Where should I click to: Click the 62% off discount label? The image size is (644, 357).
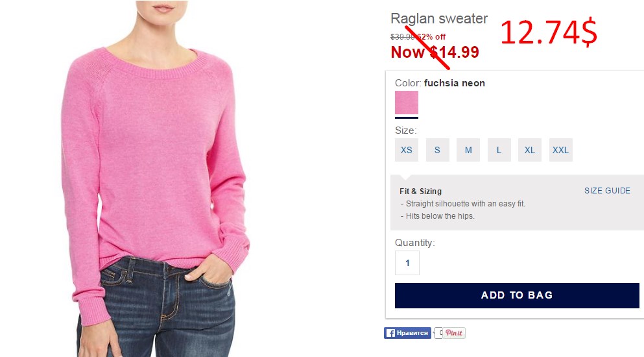431,36
